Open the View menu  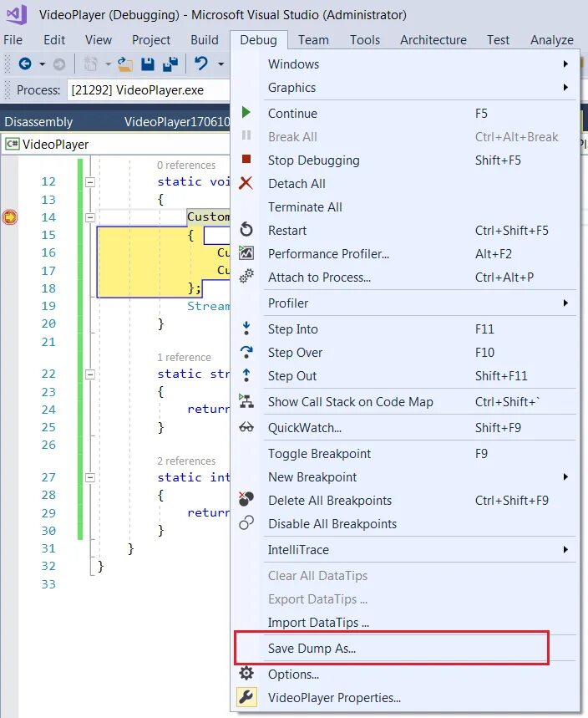click(99, 40)
